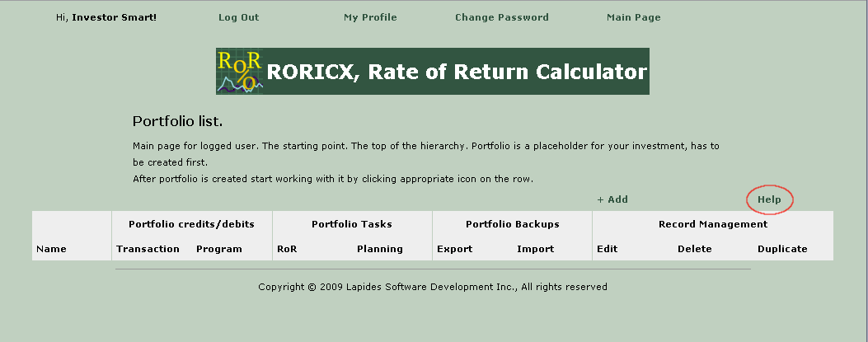Click the Planning column header

379,249
